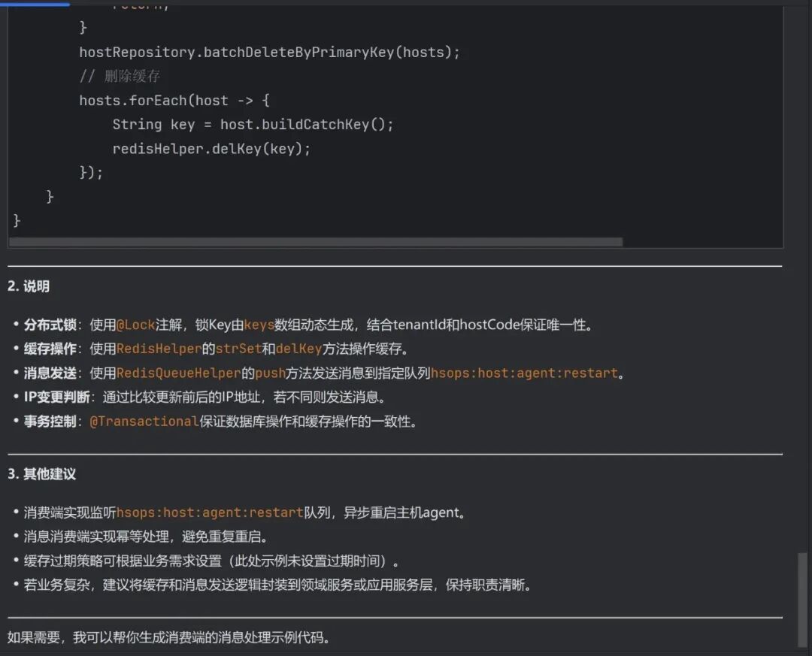Click the orange @Transactional annotation text

tap(144, 422)
